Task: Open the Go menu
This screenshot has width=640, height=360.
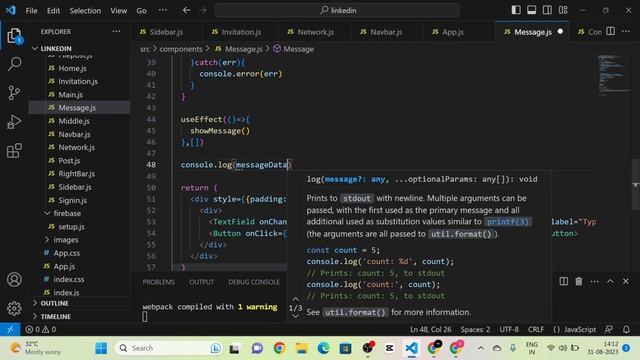Action: click(x=141, y=11)
